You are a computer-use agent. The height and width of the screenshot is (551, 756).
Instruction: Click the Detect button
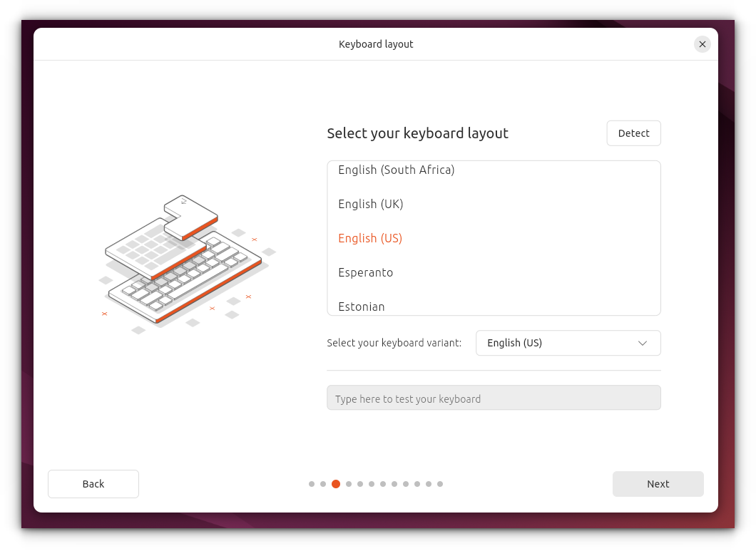point(633,133)
